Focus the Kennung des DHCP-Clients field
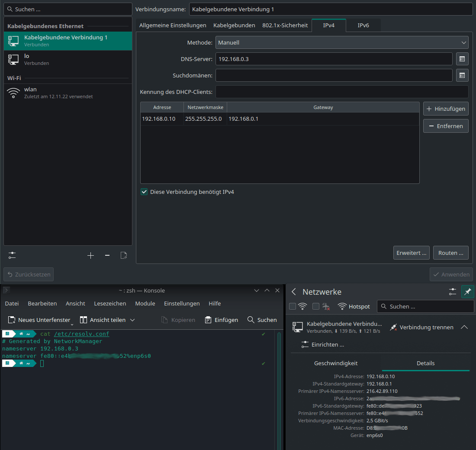Screen dimensions: 476x450 341,91
